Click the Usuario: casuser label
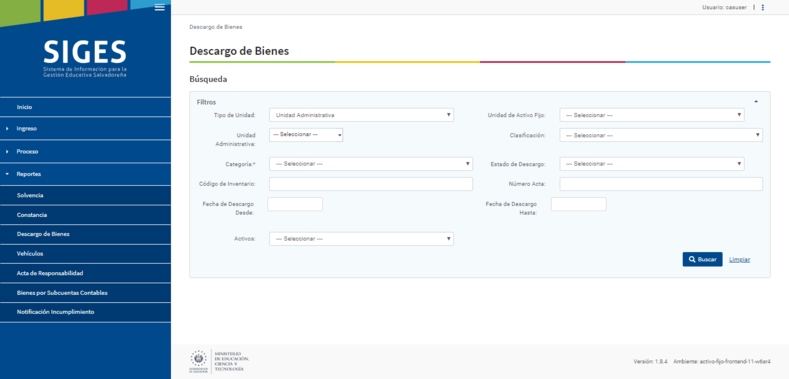The width and height of the screenshot is (789, 379). click(725, 8)
